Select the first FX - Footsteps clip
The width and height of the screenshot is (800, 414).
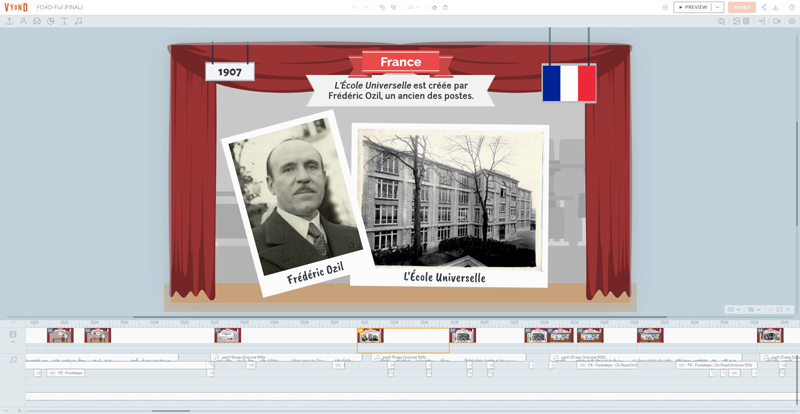click(66, 373)
